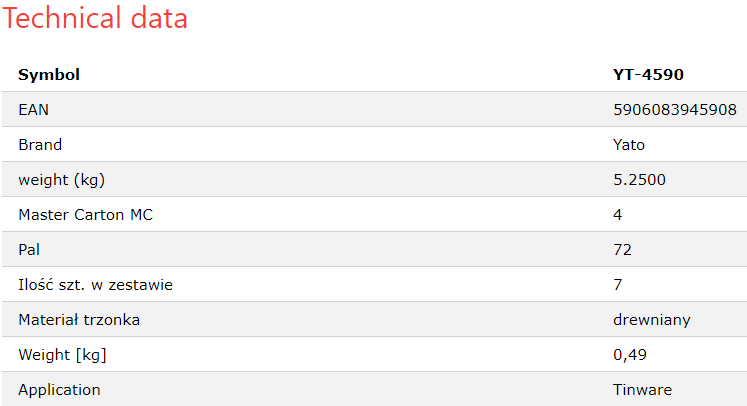Select the Yato brand value
Viewport: 747px width, 406px height.
[629, 144]
